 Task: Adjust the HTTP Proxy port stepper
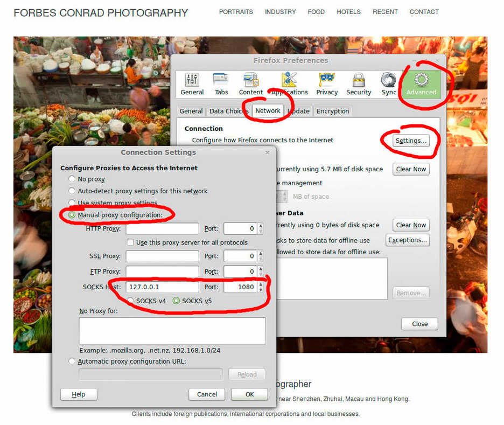(261, 228)
